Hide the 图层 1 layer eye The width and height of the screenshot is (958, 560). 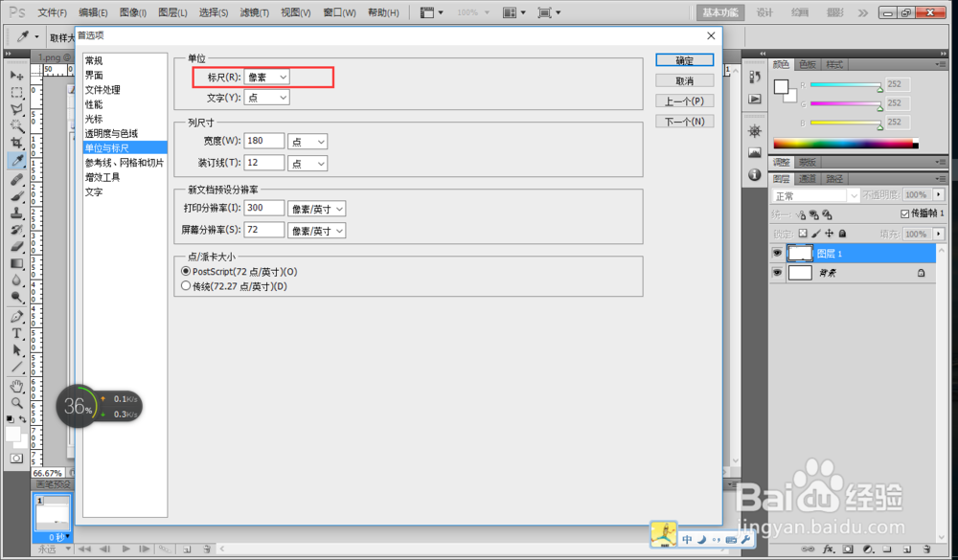(777, 253)
